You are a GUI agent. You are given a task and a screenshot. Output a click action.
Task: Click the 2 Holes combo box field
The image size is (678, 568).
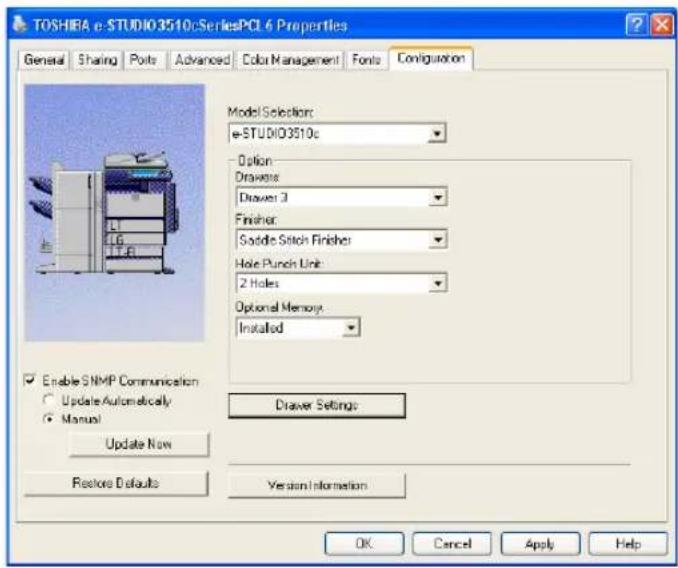[x=341, y=284]
